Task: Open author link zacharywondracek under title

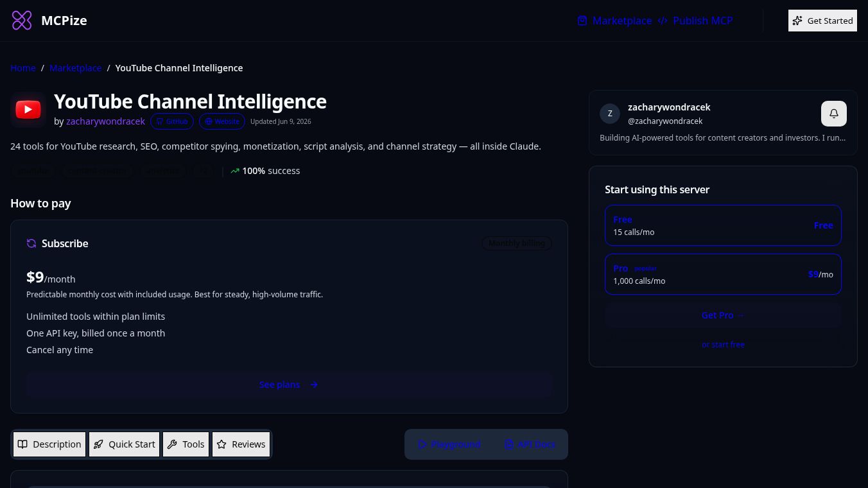Action: (x=105, y=121)
